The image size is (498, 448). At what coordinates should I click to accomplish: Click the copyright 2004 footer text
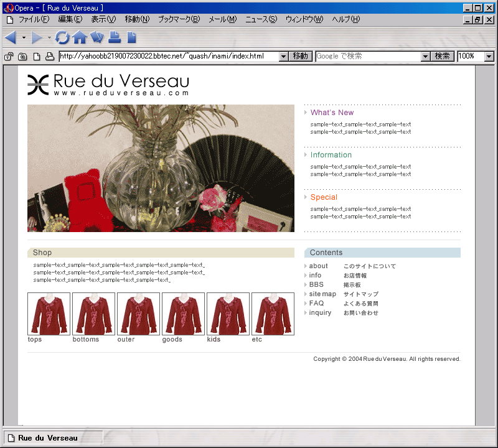pos(387,359)
